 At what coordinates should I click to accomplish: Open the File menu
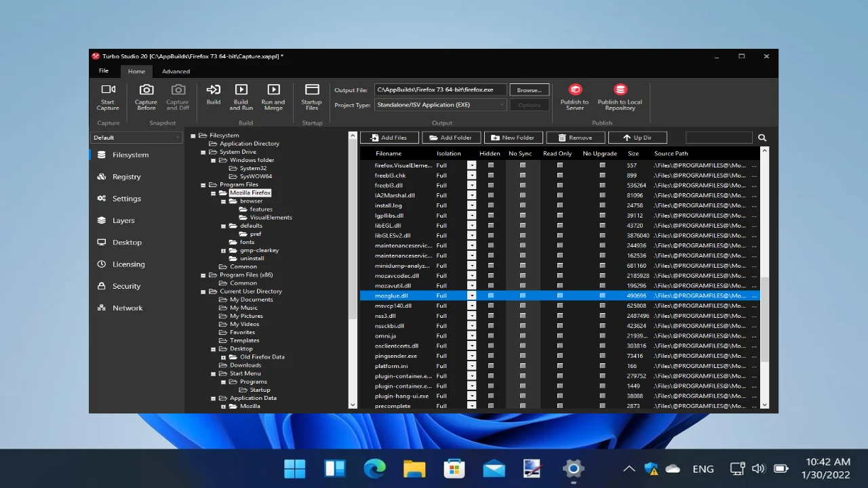[104, 71]
